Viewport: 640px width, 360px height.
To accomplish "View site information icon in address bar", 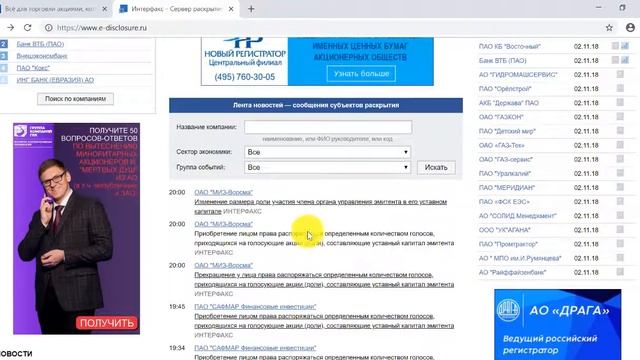I will (x=49, y=28).
